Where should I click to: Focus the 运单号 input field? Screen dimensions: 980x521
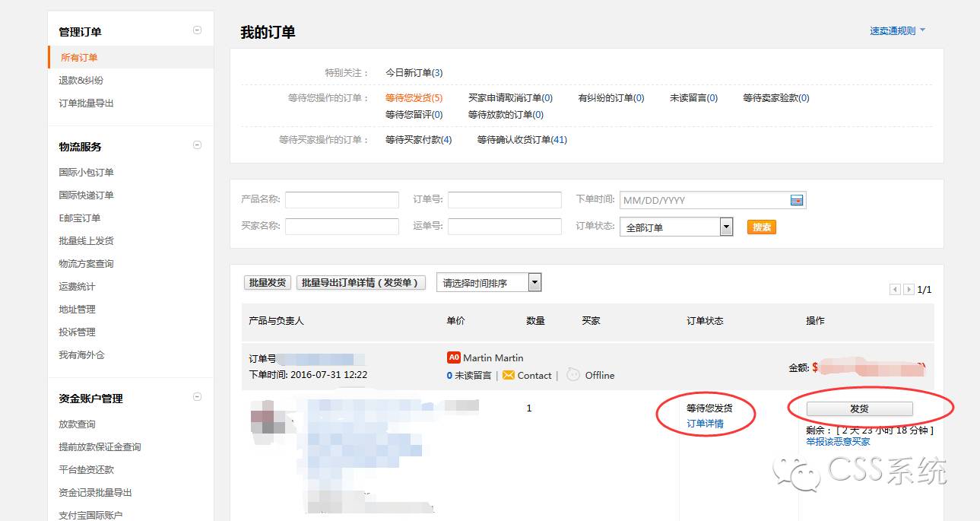click(x=505, y=226)
